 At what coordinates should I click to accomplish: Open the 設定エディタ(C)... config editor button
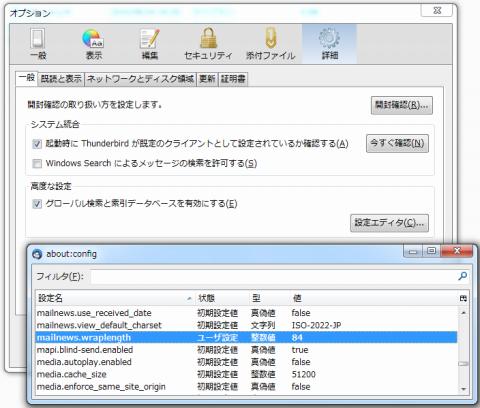click(x=389, y=223)
